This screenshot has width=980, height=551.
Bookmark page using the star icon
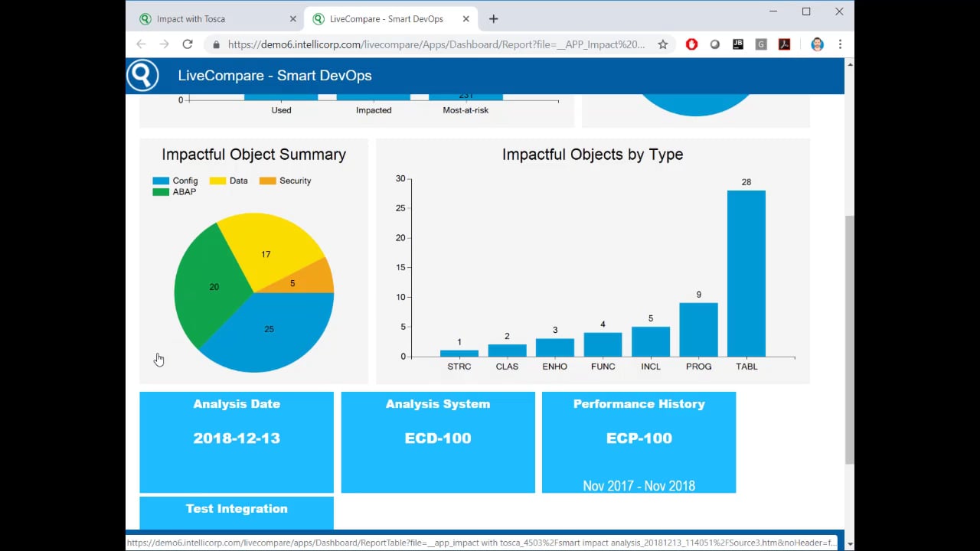point(663,44)
